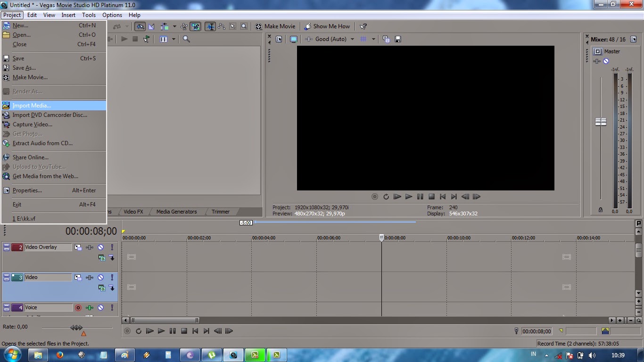Mute the Video Overlay track

pos(100,247)
